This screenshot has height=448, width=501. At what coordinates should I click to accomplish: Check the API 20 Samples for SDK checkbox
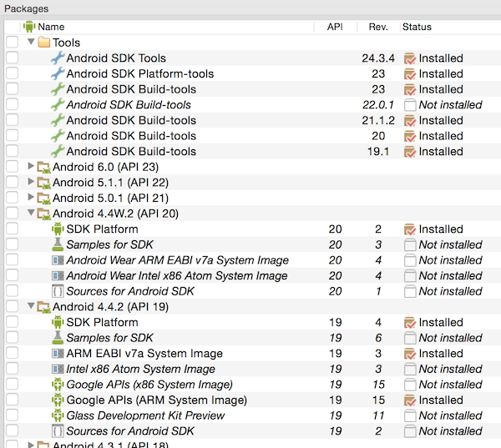[13, 244]
